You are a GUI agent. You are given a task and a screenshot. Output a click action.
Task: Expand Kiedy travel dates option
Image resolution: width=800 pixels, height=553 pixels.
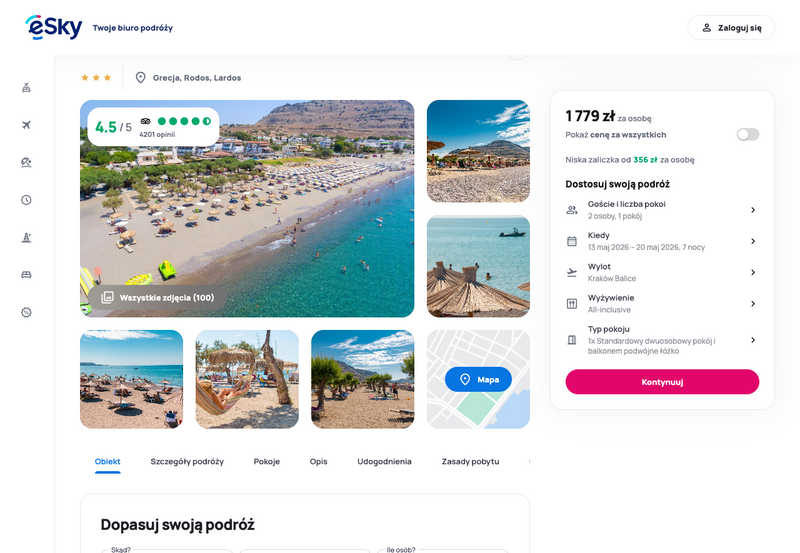click(662, 241)
